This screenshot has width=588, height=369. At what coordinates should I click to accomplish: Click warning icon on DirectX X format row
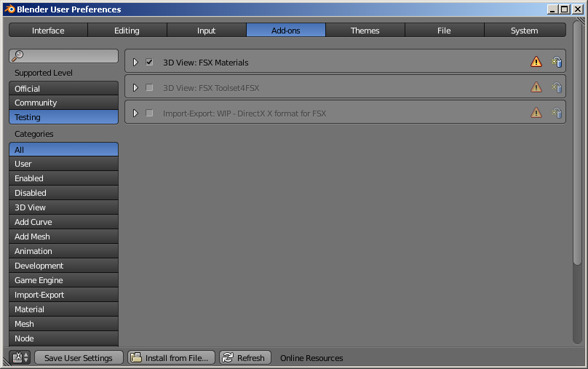pyautogui.click(x=536, y=113)
